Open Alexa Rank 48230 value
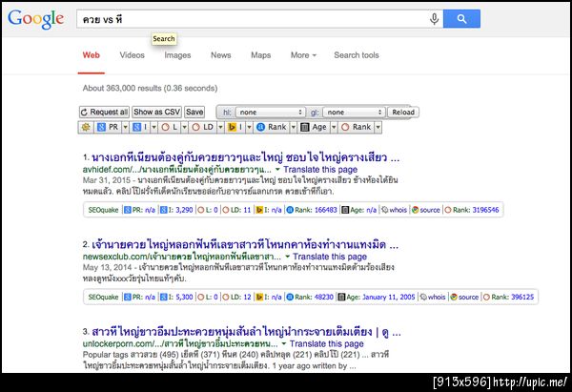 coord(323,298)
